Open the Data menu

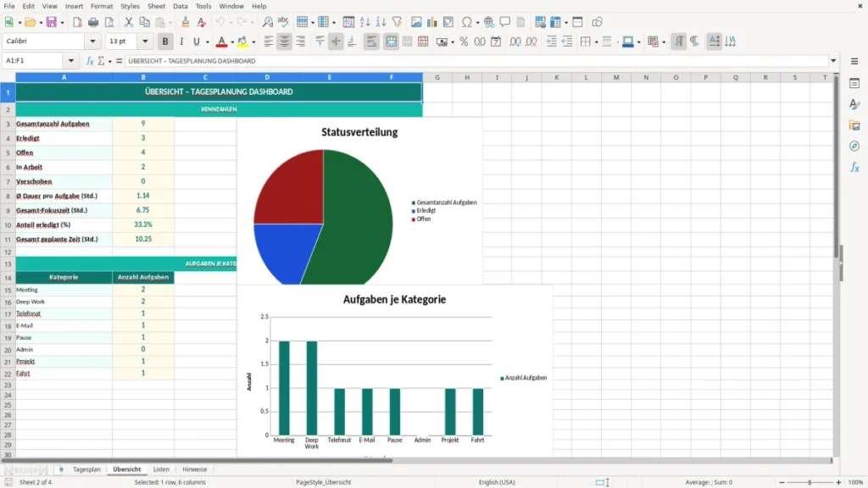tap(180, 6)
